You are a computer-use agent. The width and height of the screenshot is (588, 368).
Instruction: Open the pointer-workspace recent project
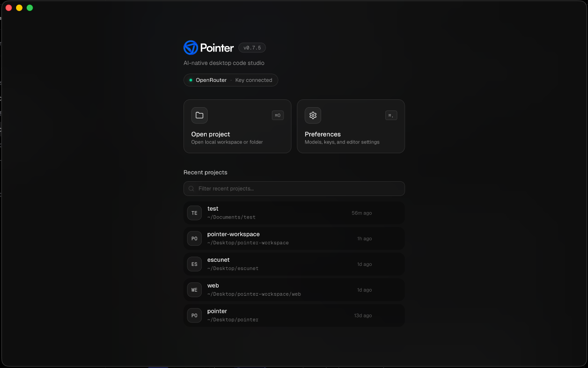(294, 239)
